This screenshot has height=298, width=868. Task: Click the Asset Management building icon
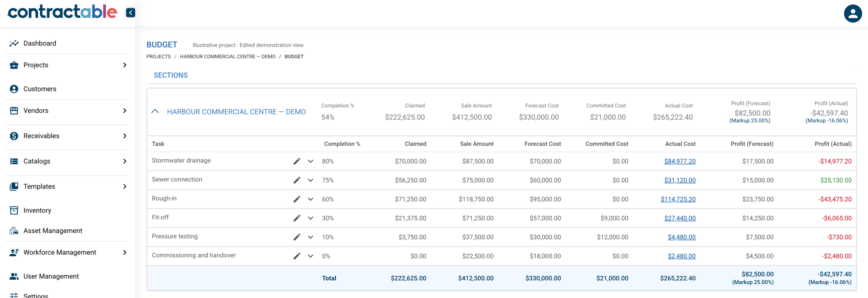14,231
